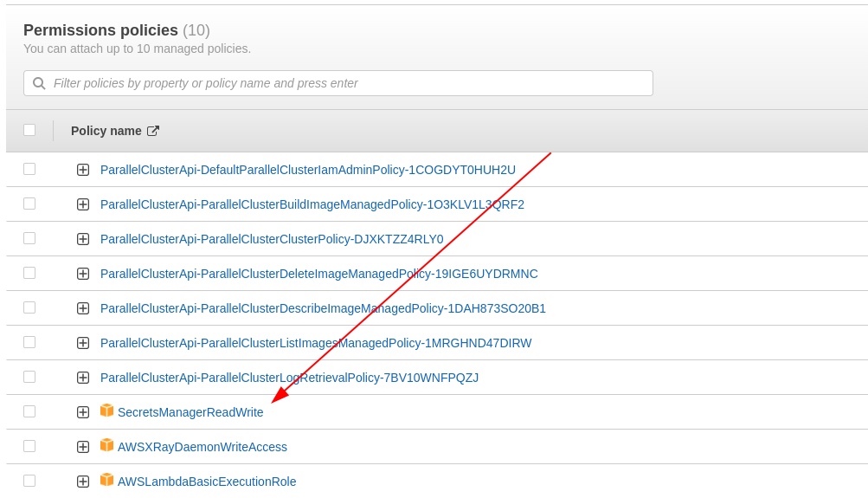This screenshot has height=498, width=868.
Task: Open the SecretsManagerReadWrite policy link
Action: [190, 412]
